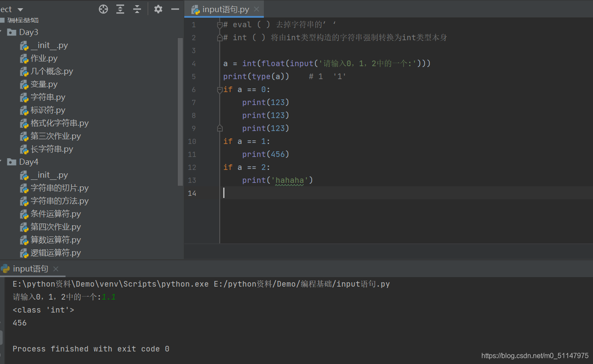This screenshot has height=364, width=593.
Task: Click the Python file icon of 标识符.py
Action: pos(24,110)
